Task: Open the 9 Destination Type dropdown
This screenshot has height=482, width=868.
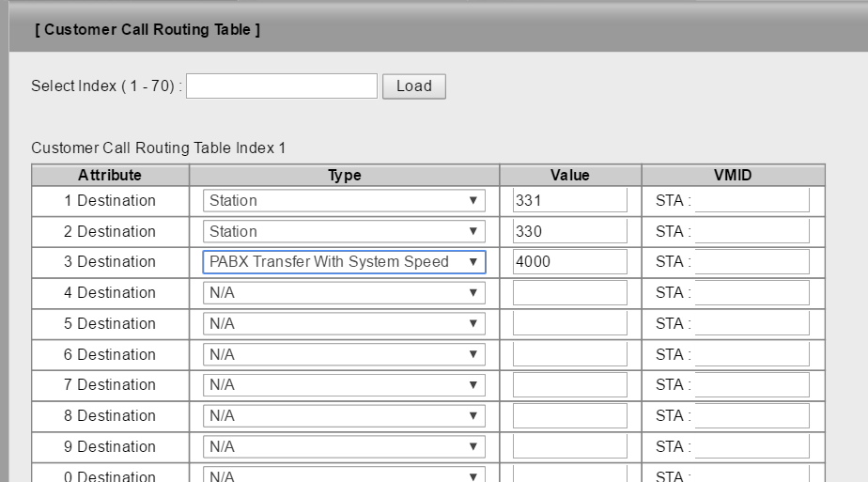Action: click(344, 446)
